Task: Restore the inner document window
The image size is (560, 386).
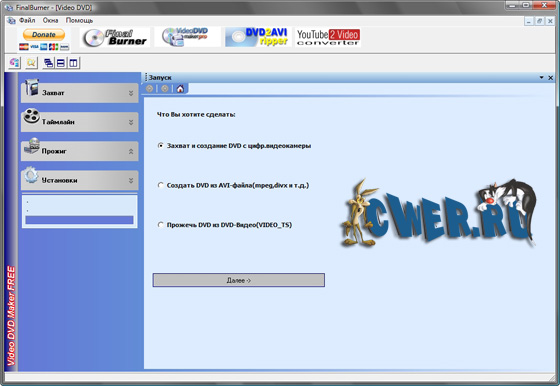Action: tap(539, 21)
